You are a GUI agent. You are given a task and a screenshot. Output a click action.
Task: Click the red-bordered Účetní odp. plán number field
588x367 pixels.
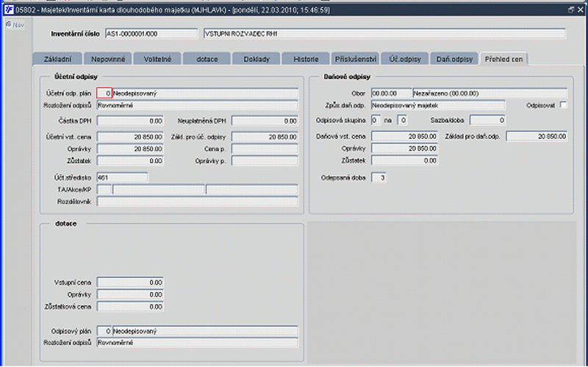click(x=104, y=93)
